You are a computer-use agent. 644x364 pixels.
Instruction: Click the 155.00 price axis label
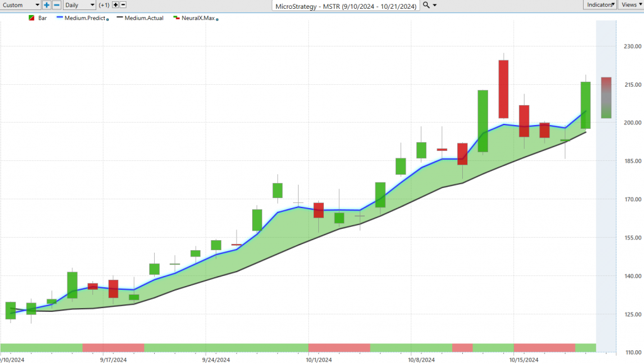pyautogui.click(x=633, y=238)
